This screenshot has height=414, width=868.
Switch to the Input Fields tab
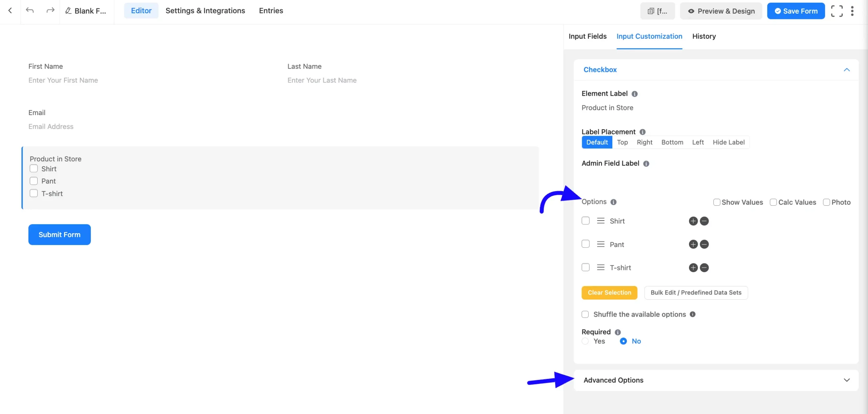coord(587,36)
